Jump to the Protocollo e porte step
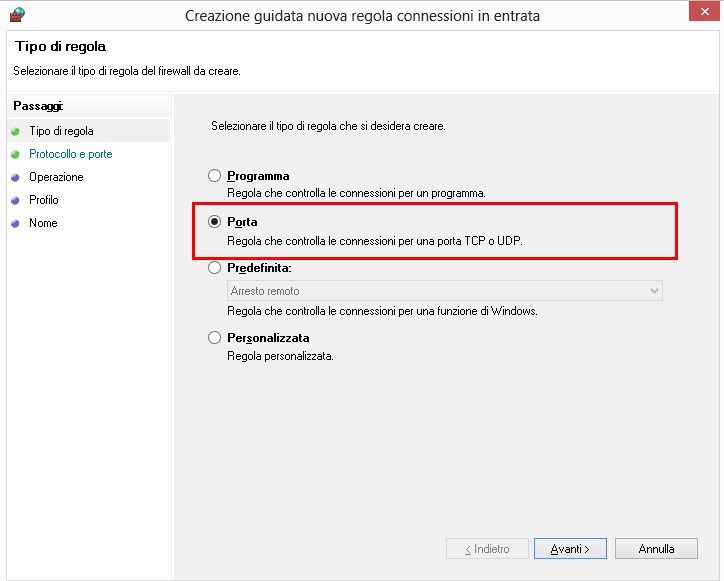Screen dimensions: 724x581 pos(70,154)
